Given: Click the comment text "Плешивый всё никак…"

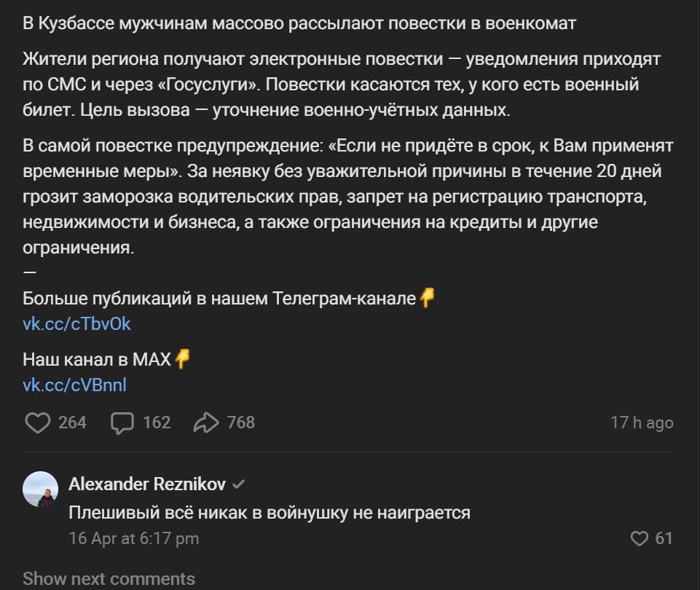Looking at the screenshot, I should [x=269, y=512].
